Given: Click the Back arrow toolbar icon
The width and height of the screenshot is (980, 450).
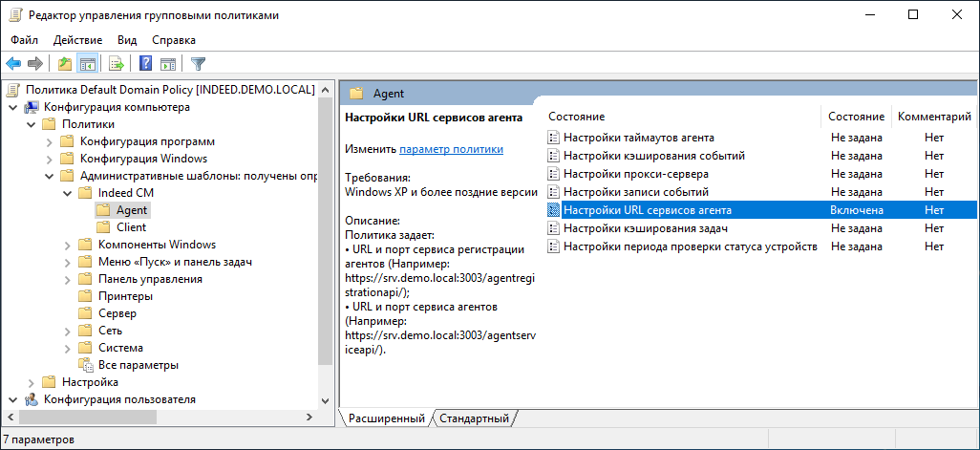Looking at the screenshot, I should pos(13,64).
